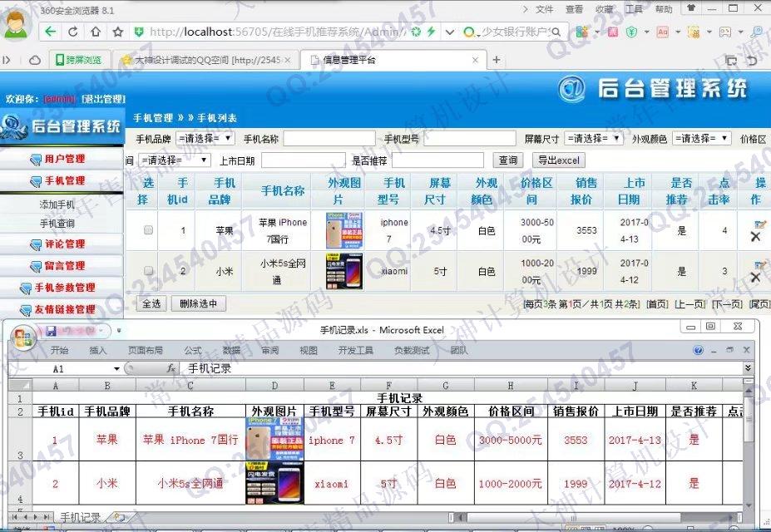Image resolution: width=771 pixels, height=532 pixels.
Task: Click the edit icon for 苹果 row
Action: click(x=760, y=224)
